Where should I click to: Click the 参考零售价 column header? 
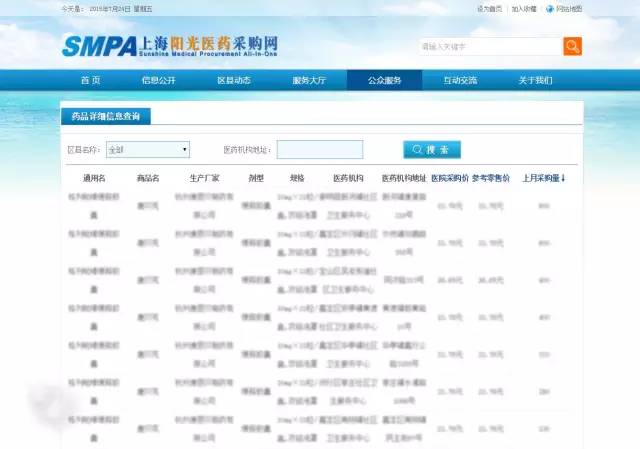click(x=491, y=178)
